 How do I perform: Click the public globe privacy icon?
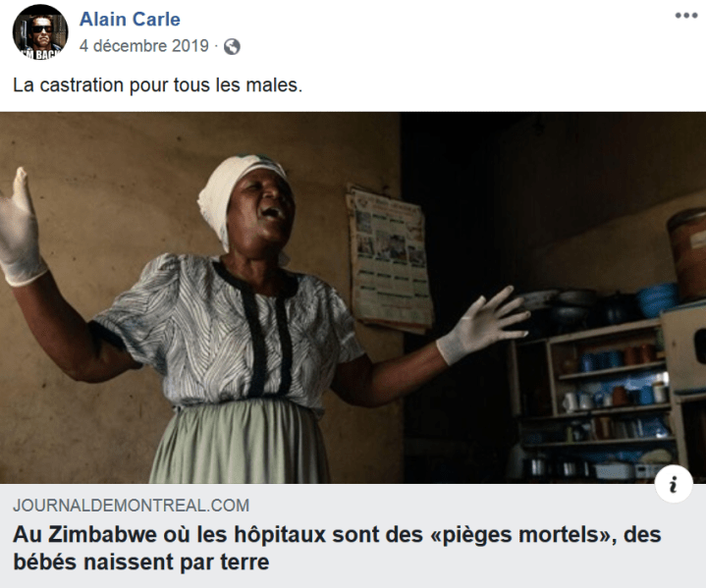tap(232, 46)
